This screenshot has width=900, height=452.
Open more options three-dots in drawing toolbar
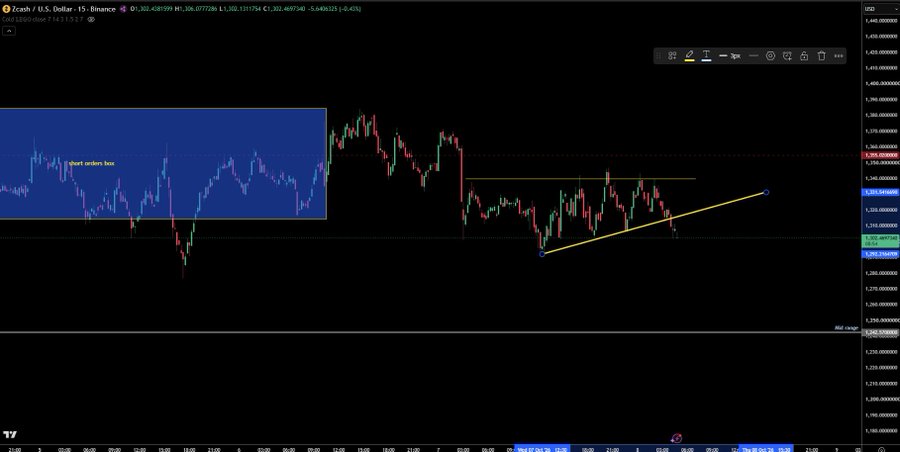pos(839,56)
